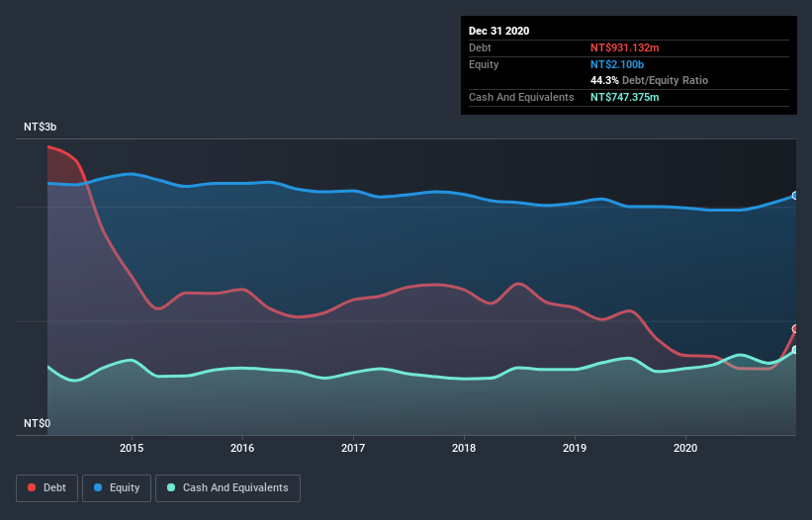Click the NT$2.100b equity value
This screenshot has height=520, width=812.
tap(617, 64)
